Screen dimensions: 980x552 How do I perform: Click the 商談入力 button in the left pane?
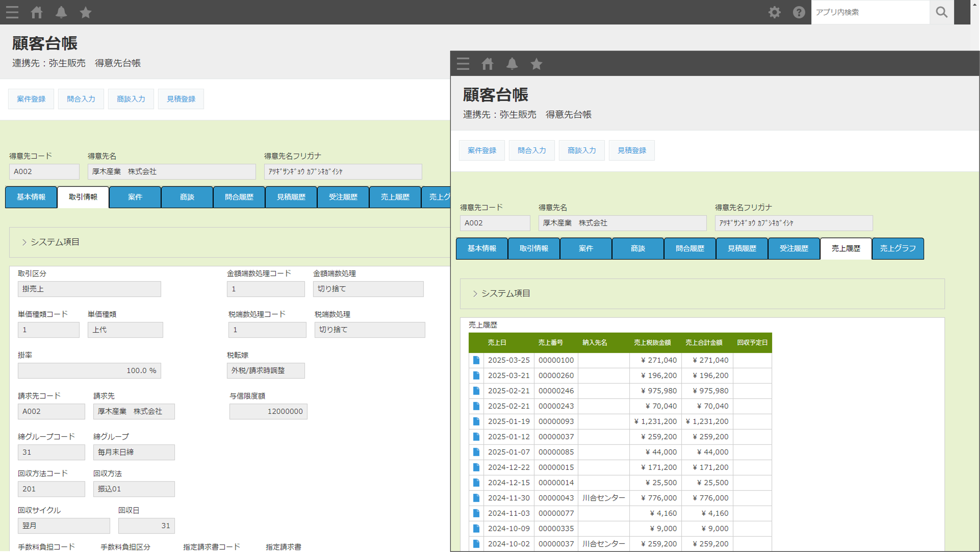131,99
